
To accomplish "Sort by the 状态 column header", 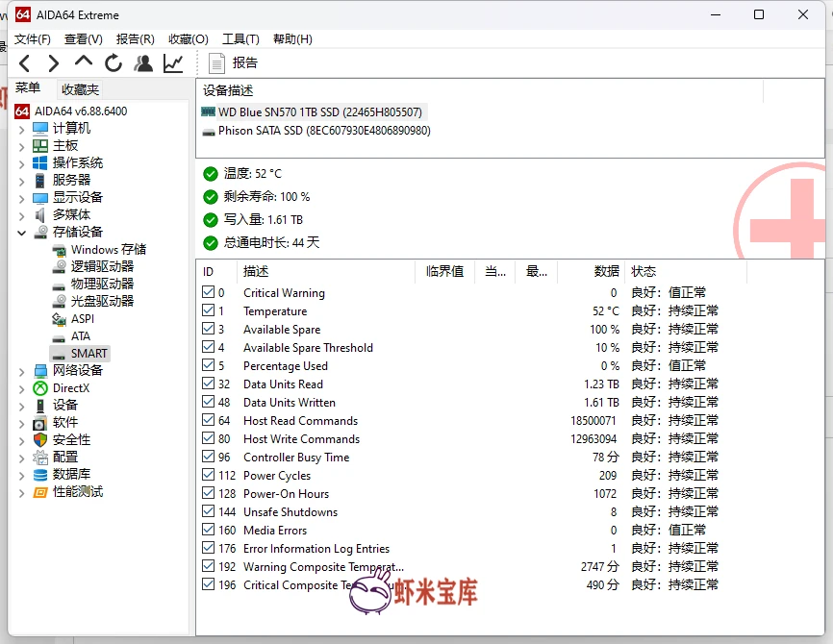I will coord(685,271).
